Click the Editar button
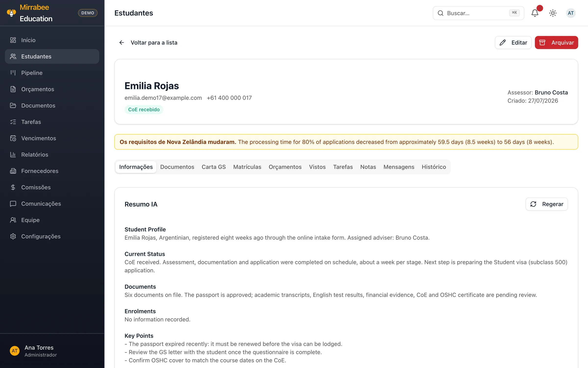The width and height of the screenshot is (588, 368). coord(513,43)
